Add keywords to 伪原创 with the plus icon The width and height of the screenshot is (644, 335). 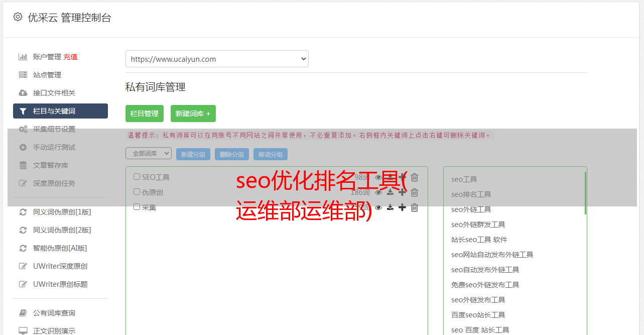pos(402,192)
